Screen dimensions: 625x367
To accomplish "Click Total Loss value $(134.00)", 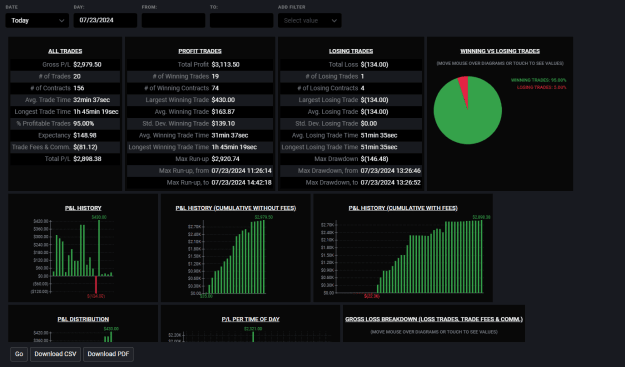I will (x=375, y=65).
